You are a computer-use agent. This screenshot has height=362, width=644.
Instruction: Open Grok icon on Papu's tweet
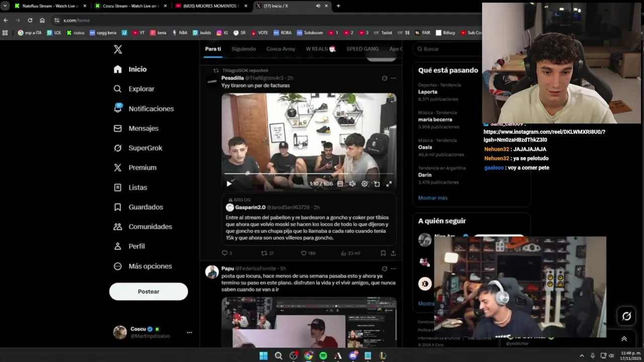(384, 268)
